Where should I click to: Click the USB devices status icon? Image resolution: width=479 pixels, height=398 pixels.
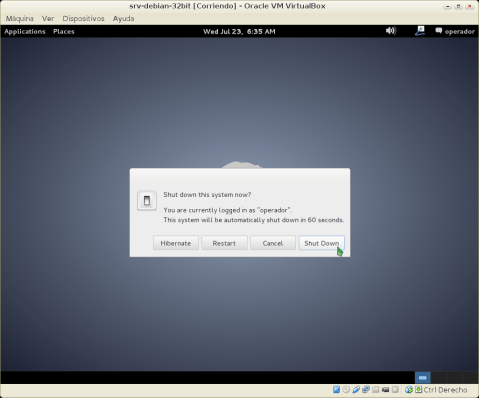(356, 389)
